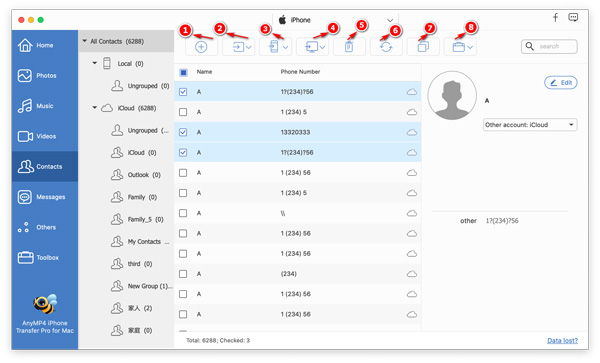Screen dimensions: 600x363
Task: Select the Outlook (0) group
Action: pos(136,175)
